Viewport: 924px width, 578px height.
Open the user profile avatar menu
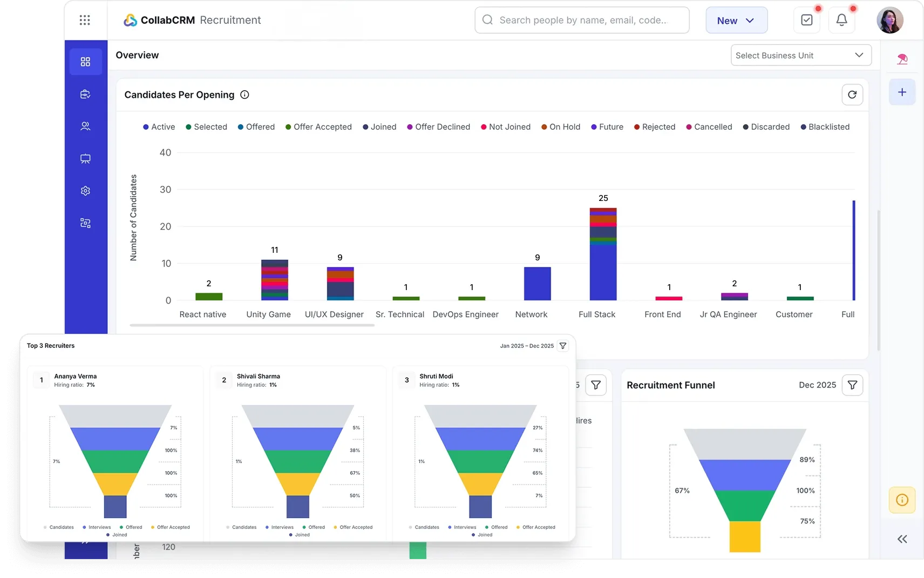pos(889,21)
